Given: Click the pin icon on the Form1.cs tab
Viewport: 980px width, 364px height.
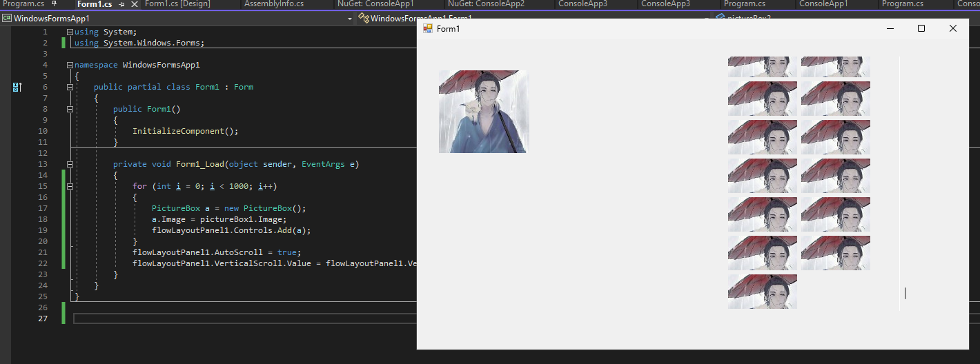Looking at the screenshot, I should tap(122, 4).
